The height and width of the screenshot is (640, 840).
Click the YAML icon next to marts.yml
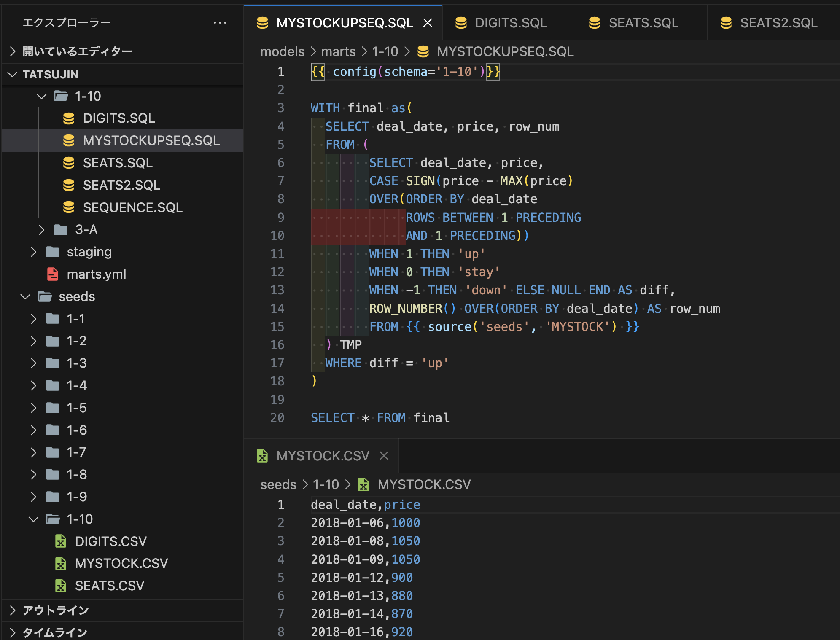pos(52,274)
